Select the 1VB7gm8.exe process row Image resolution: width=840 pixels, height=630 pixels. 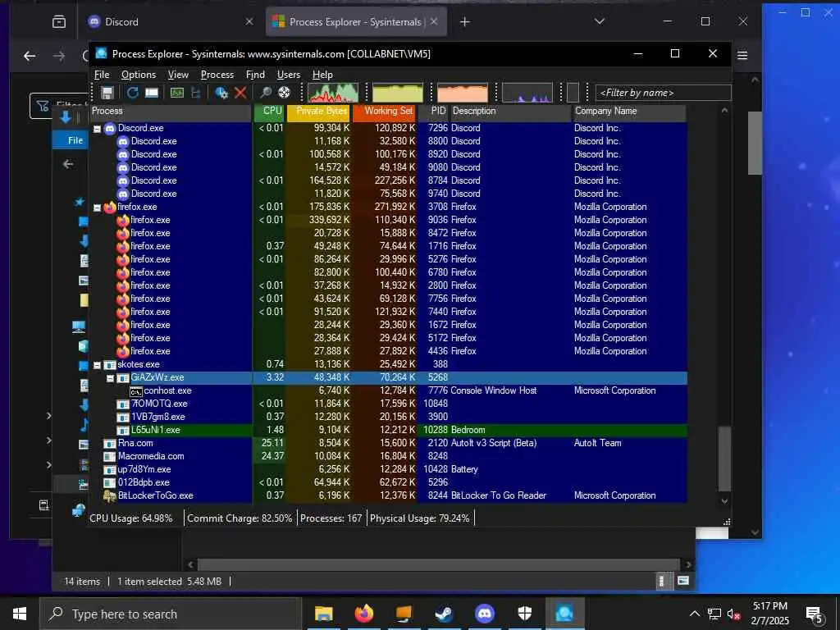[388, 417]
